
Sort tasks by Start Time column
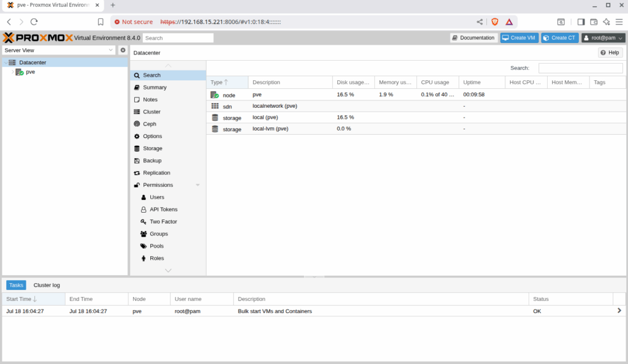(x=34, y=299)
